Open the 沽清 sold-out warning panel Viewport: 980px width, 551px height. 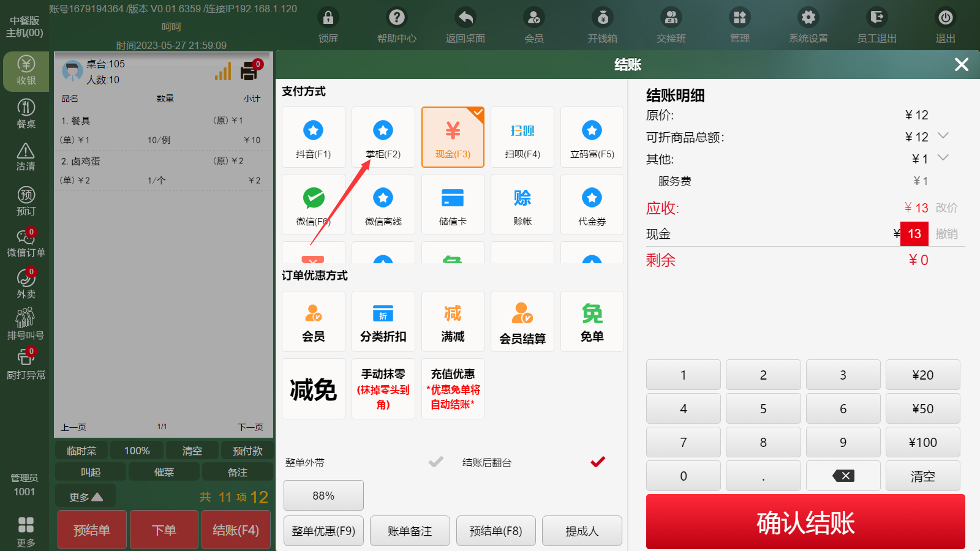[26, 157]
